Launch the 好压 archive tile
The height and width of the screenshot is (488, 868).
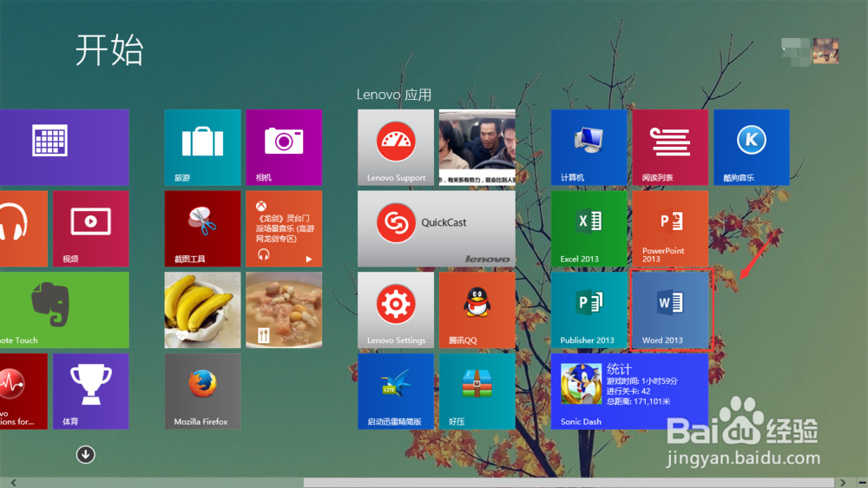pos(477,392)
